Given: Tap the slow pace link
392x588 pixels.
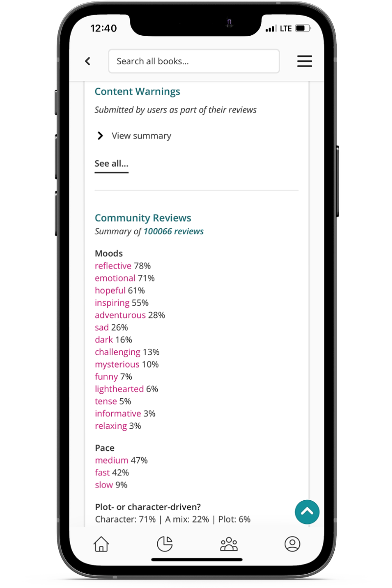Looking at the screenshot, I should tap(104, 485).
